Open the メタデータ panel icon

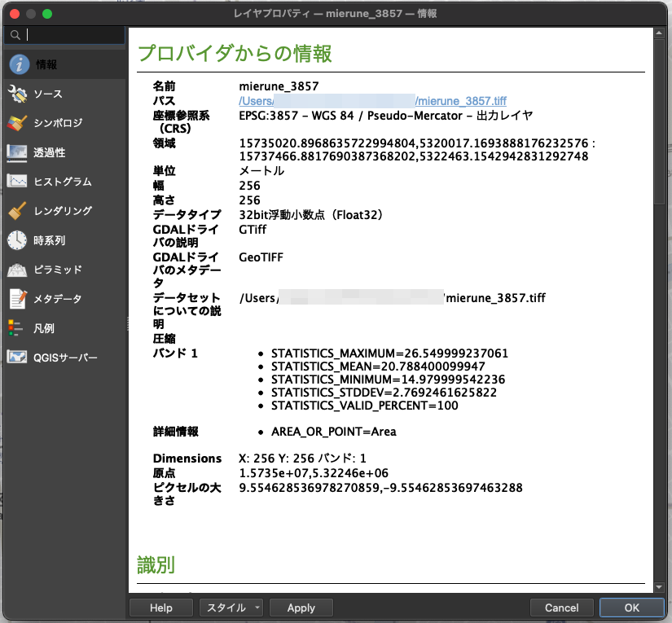(20, 299)
